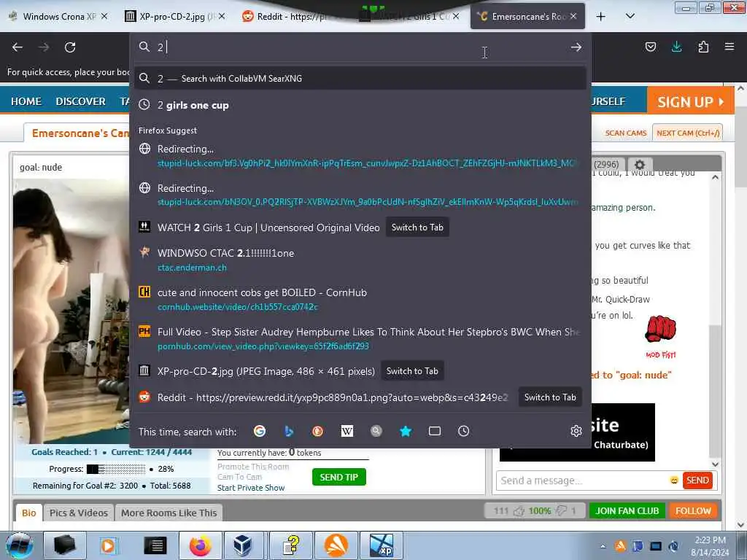Search this time with Google
747x560 pixels.
tap(260, 432)
